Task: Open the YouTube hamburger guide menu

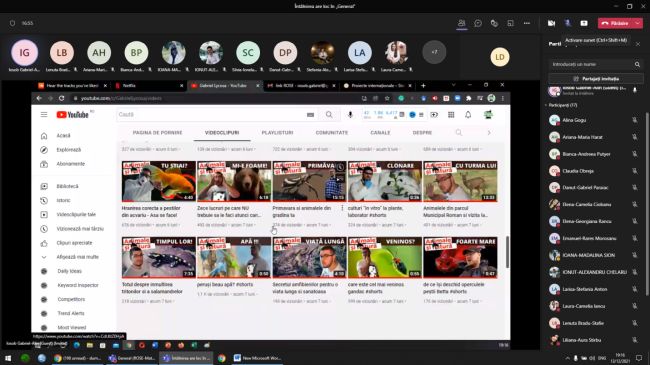Action: [x=44, y=114]
